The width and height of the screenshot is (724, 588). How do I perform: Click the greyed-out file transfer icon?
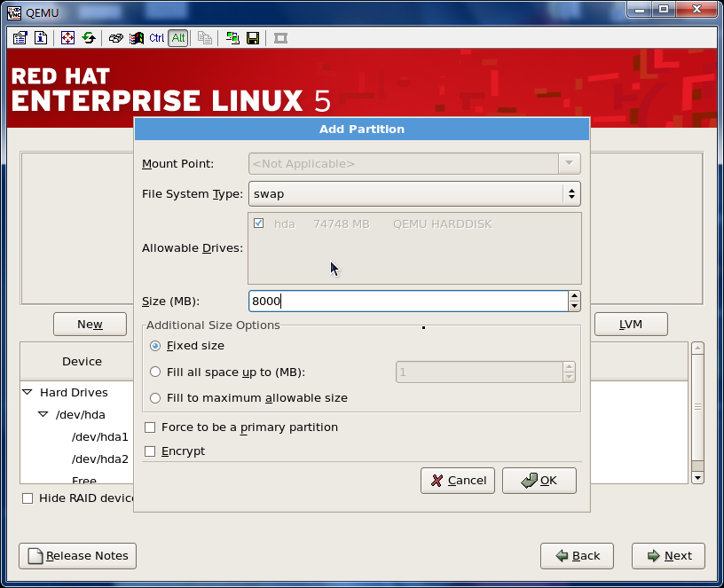click(x=205, y=38)
